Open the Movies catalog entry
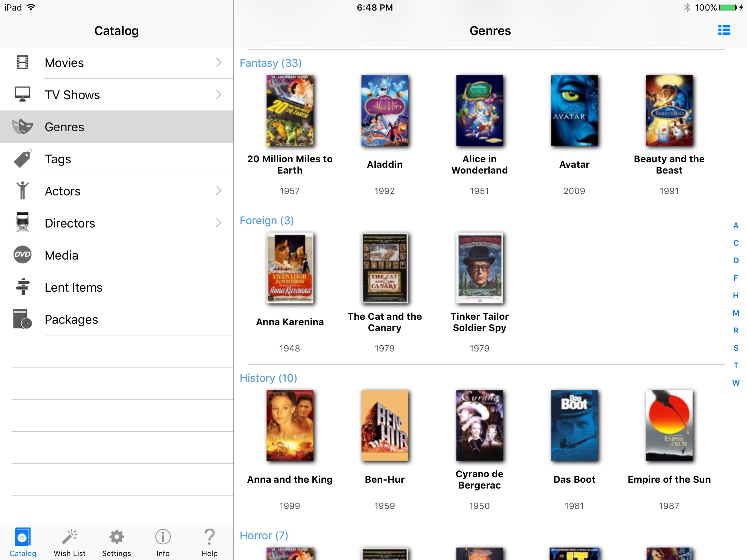This screenshot has width=747, height=560. [x=117, y=63]
